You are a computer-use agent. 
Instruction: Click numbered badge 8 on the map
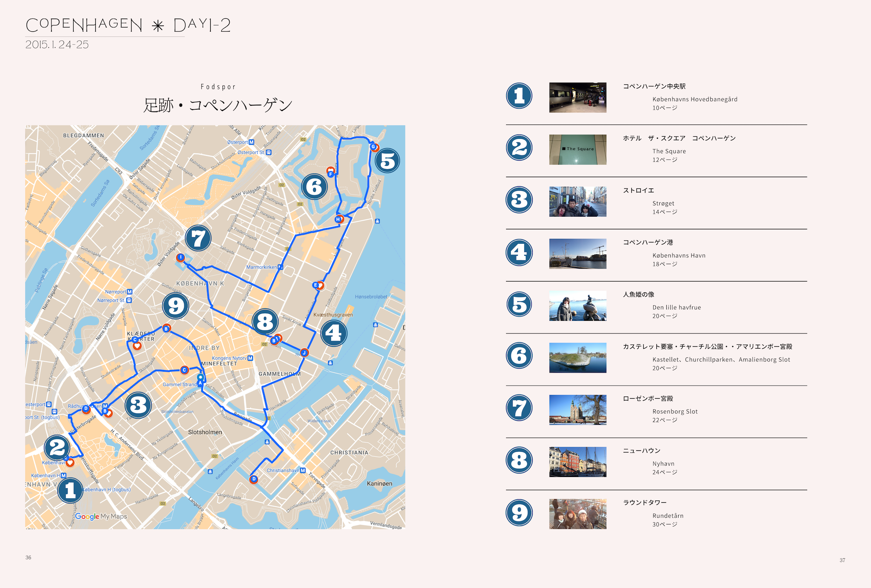(265, 322)
